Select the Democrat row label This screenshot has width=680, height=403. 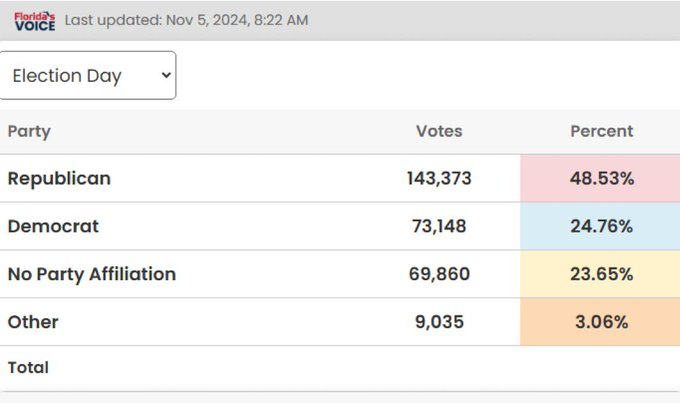(53, 226)
